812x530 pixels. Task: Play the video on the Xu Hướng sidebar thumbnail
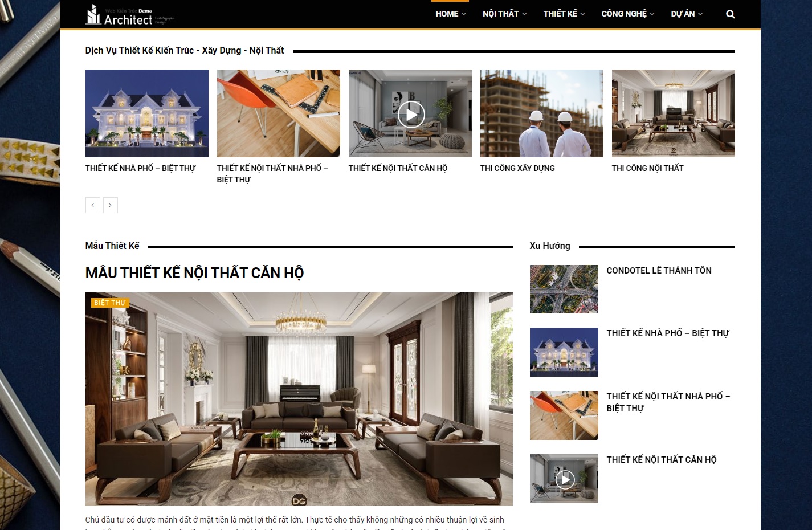coord(565,479)
